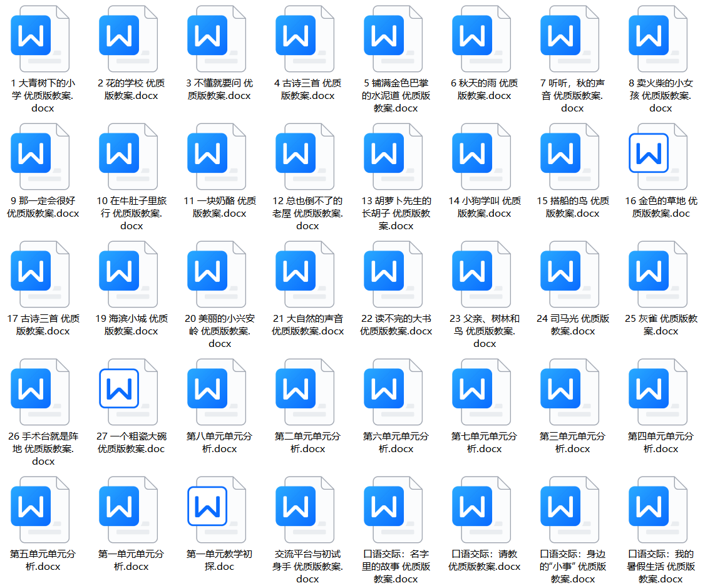Select the 交流平台与初试身手 file icon
This screenshot has height=588, width=705.
(305, 510)
